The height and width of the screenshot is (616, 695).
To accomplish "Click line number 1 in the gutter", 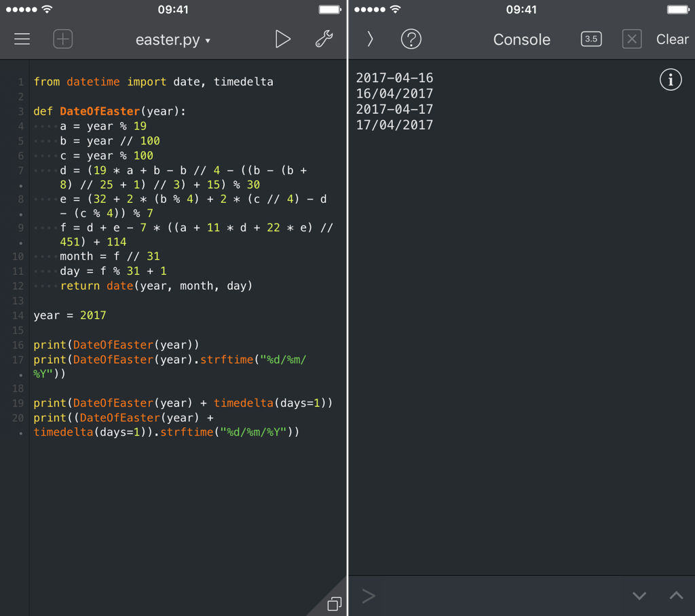I will [21, 82].
